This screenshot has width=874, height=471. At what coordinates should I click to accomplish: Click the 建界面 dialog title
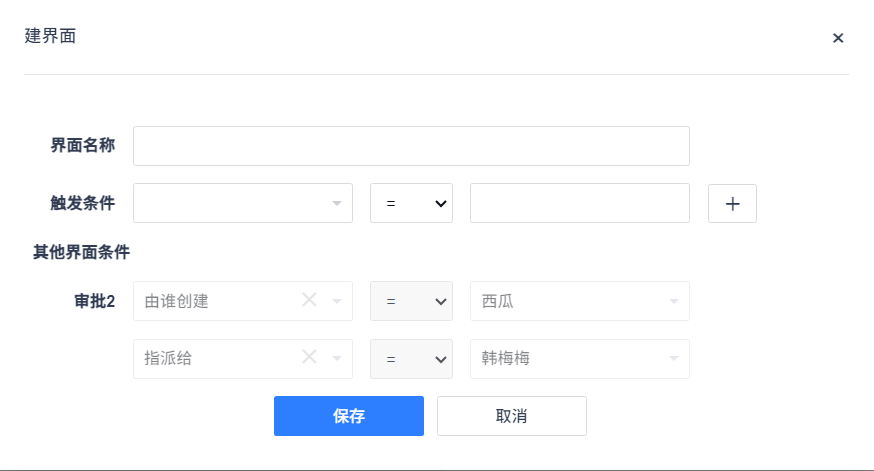click(x=50, y=36)
